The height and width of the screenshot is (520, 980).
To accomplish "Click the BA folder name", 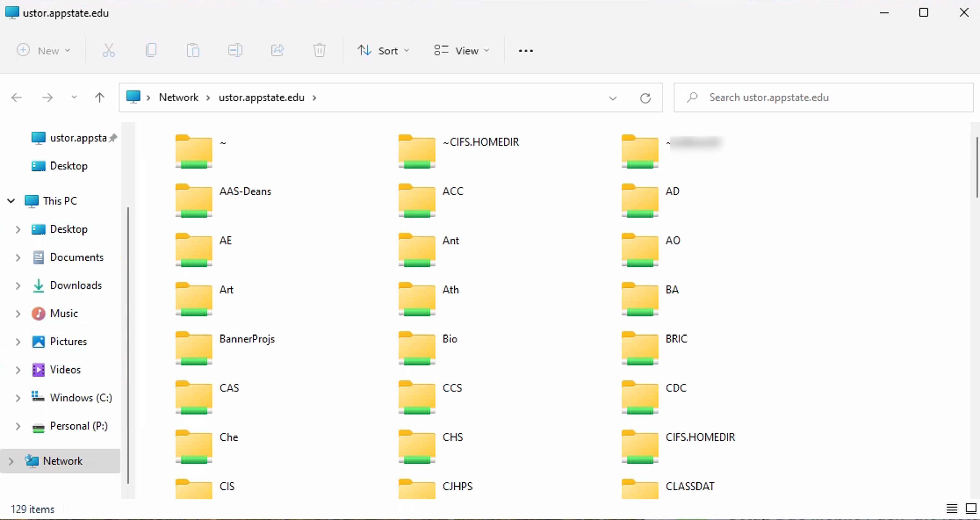I will click(672, 290).
